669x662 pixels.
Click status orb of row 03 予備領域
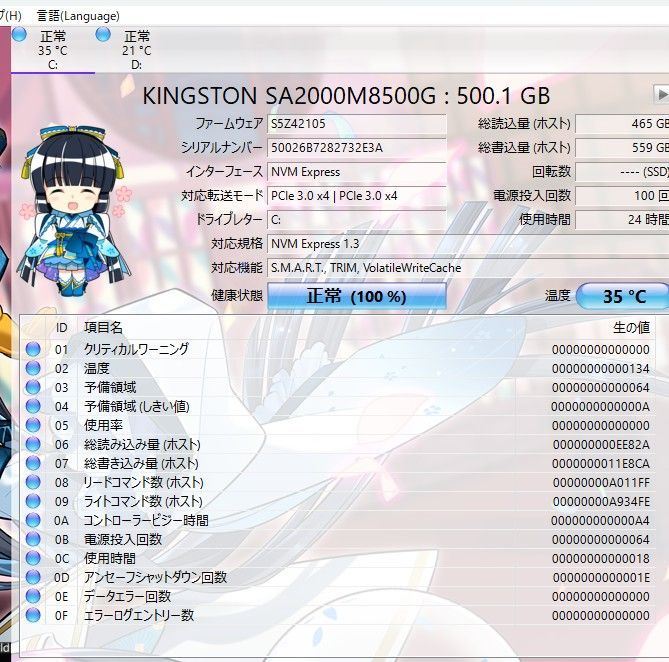click(33, 387)
